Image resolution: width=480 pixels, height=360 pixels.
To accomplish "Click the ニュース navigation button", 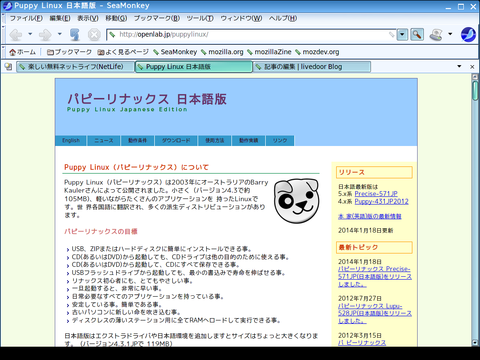I will tap(104, 141).
